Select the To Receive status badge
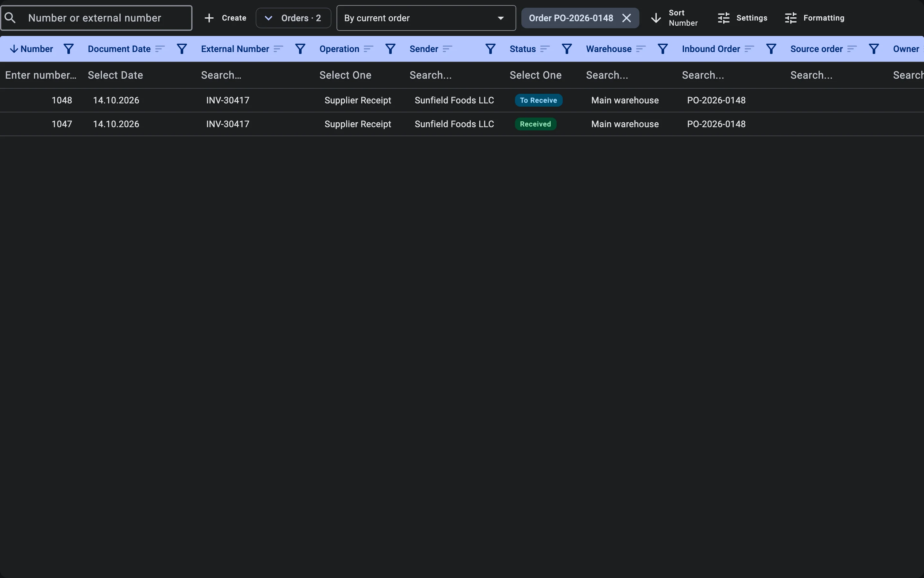The width and height of the screenshot is (924, 578). pyautogui.click(x=538, y=100)
